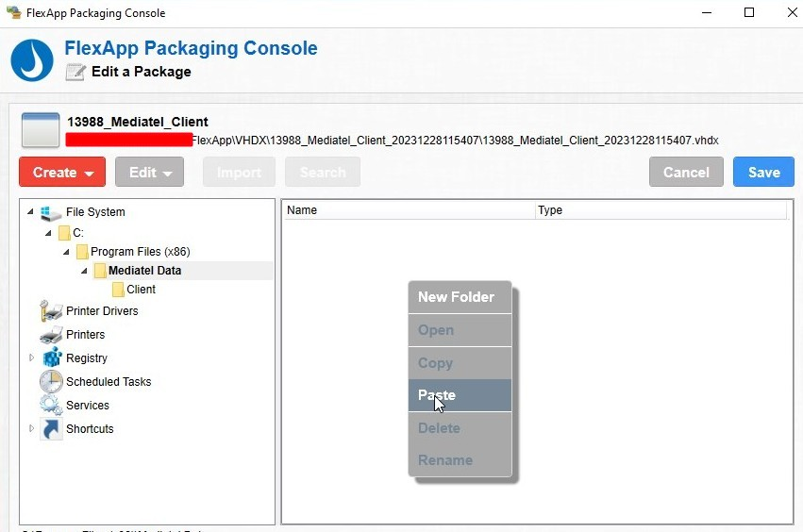Sort by the Type column header
The height and width of the screenshot is (532, 803).
[x=661, y=210]
